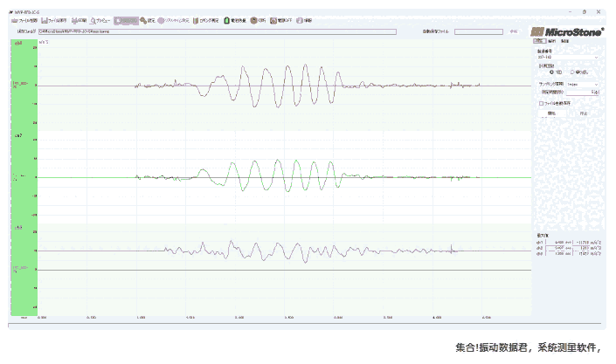Switch to the analysis (解析) tab
616x364 pixels.
[x=551, y=41]
